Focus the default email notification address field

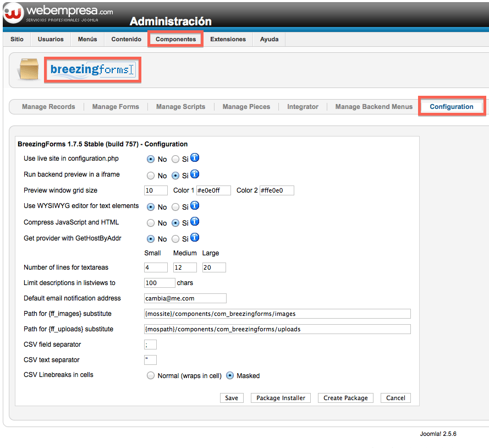click(185, 298)
